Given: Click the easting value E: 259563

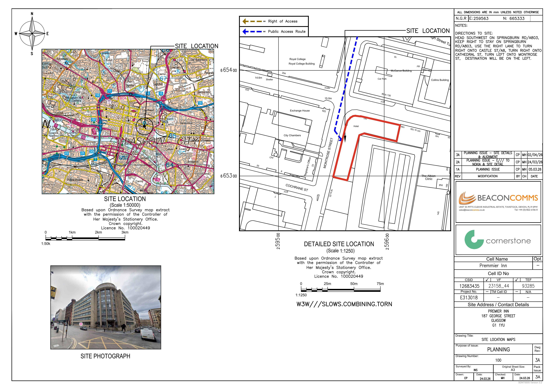Looking at the screenshot, I should [479, 18].
